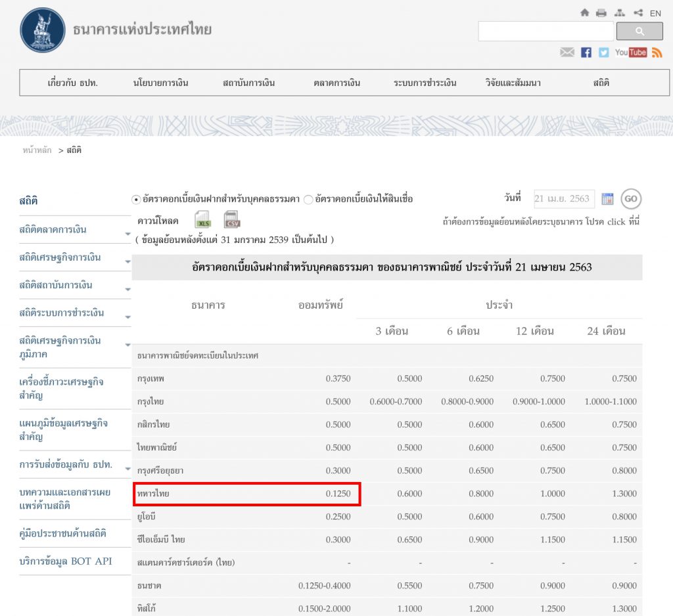Viewport: 673px width, 616px height.
Task: Open the Facebook icon
Action: click(x=586, y=53)
